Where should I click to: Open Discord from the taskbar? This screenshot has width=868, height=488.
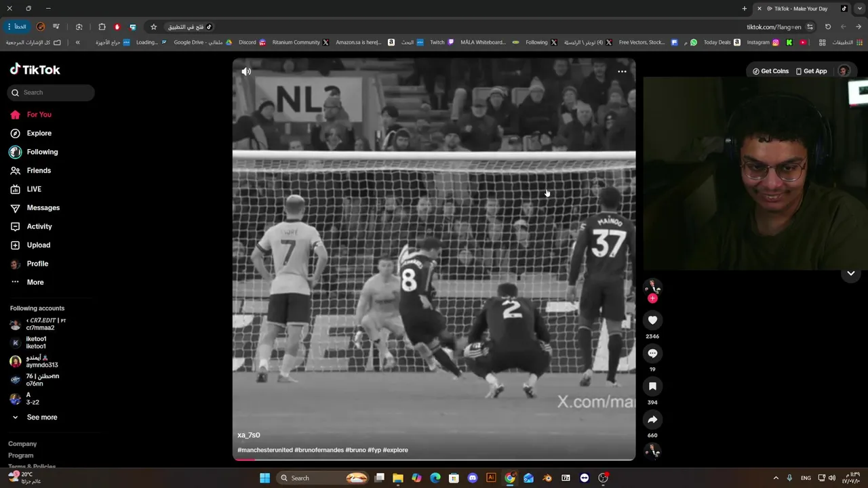473,478
